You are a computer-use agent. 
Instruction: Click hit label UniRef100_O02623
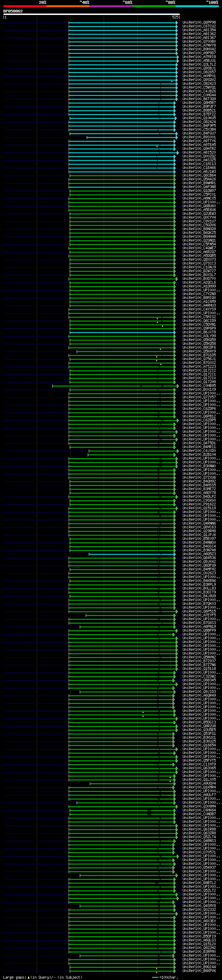tap(199, 573)
